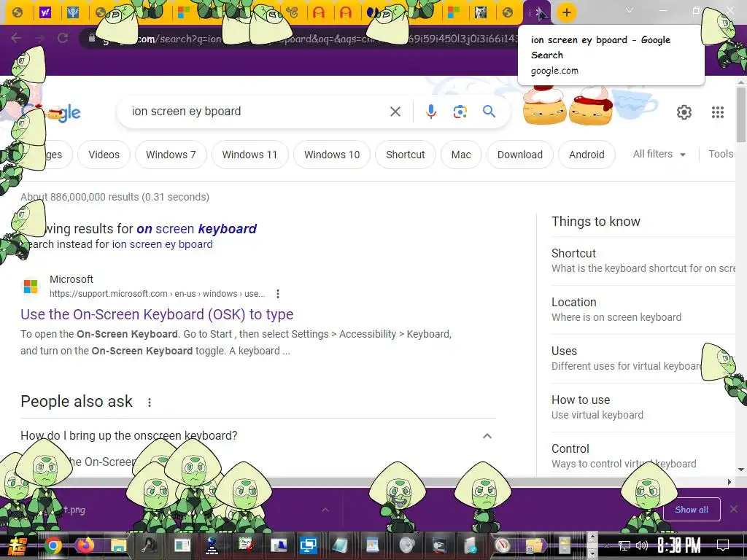The height and width of the screenshot is (560, 747).
Task: Filter results by Windows 7
Action: tap(171, 155)
